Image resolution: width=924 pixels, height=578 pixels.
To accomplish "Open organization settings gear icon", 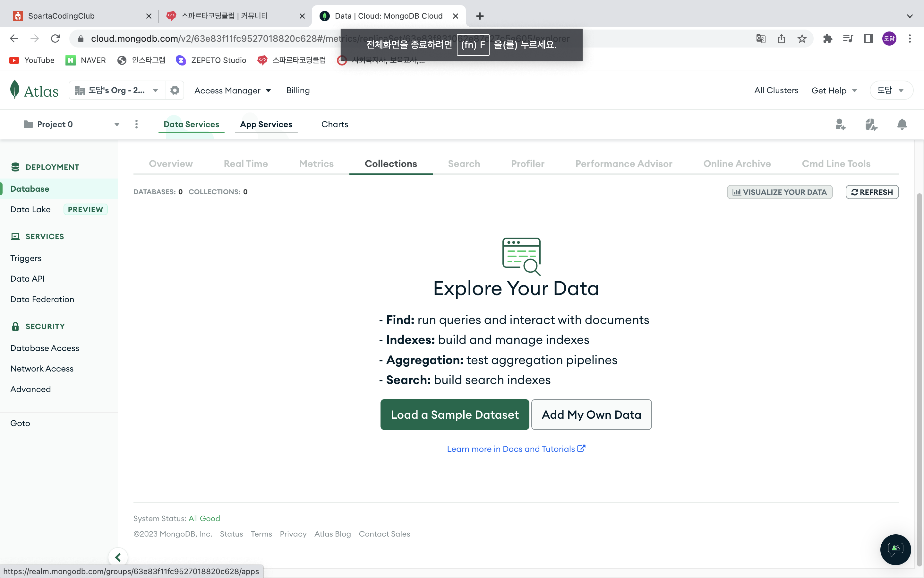I will coord(175,90).
